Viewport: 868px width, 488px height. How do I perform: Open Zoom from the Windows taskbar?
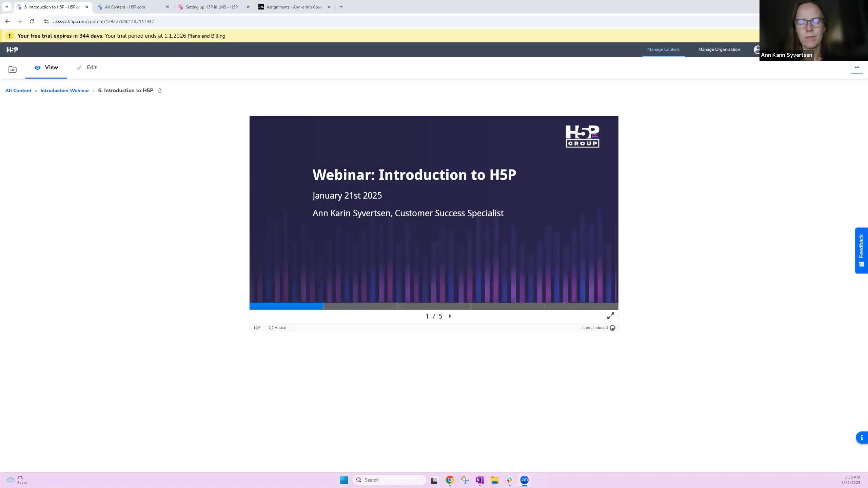coord(524,480)
